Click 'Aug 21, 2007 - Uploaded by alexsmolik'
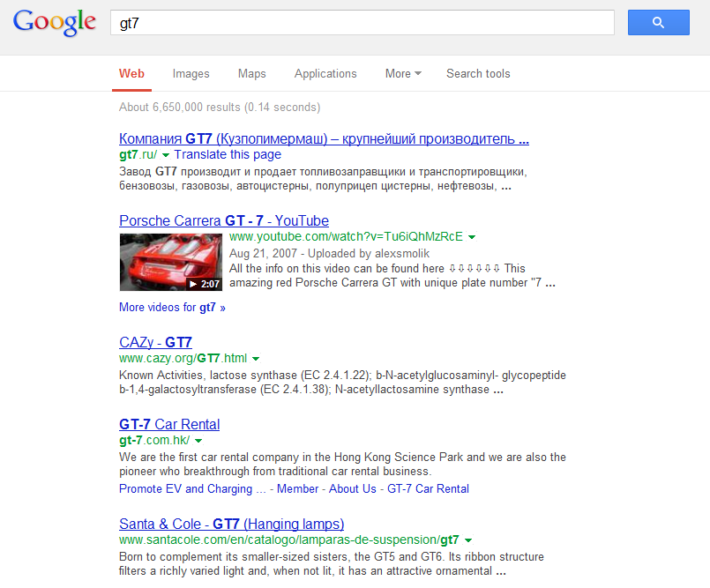Screen dimensions: 710x588 click(x=329, y=254)
